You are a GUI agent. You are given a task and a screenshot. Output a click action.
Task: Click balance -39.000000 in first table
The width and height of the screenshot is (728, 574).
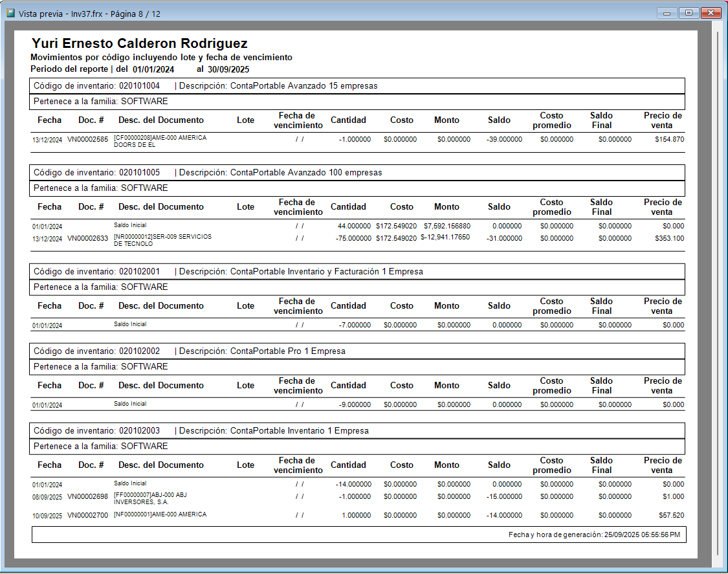(504, 139)
